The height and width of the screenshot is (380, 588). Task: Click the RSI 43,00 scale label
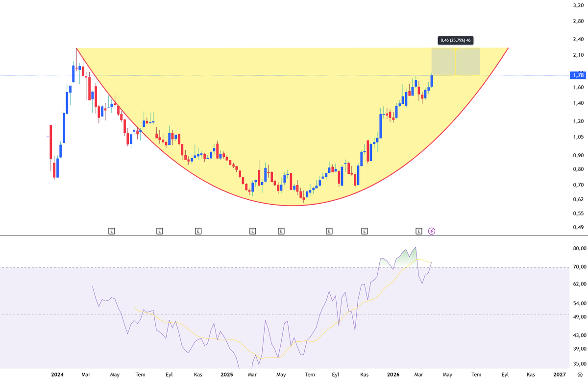pyautogui.click(x=580, y=335)
